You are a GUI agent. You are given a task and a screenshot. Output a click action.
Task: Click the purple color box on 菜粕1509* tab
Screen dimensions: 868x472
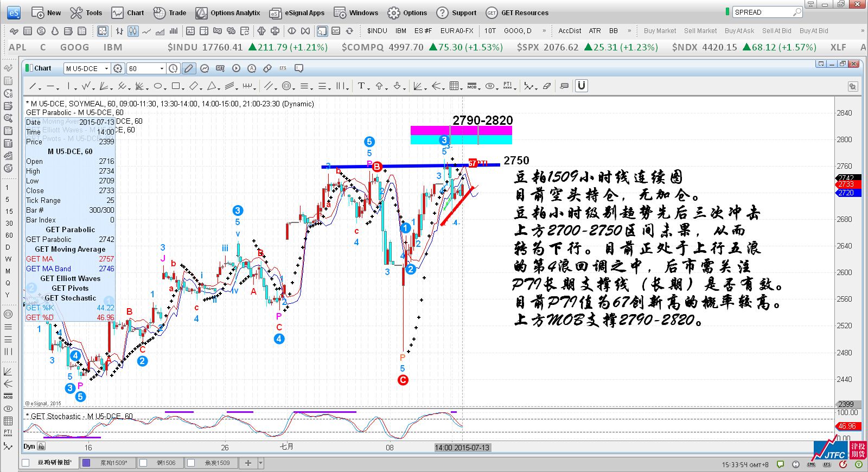point(86,463)
